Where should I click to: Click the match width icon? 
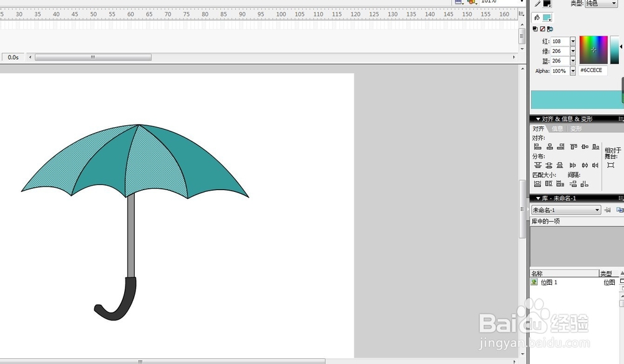coord(537,184)
